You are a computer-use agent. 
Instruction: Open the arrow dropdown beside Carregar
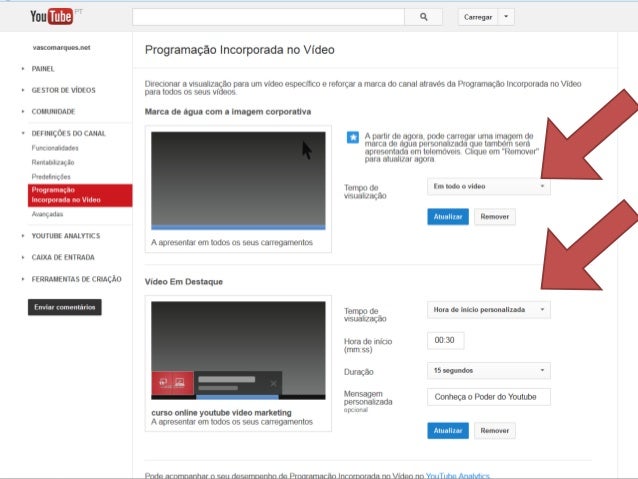(506, 17)
